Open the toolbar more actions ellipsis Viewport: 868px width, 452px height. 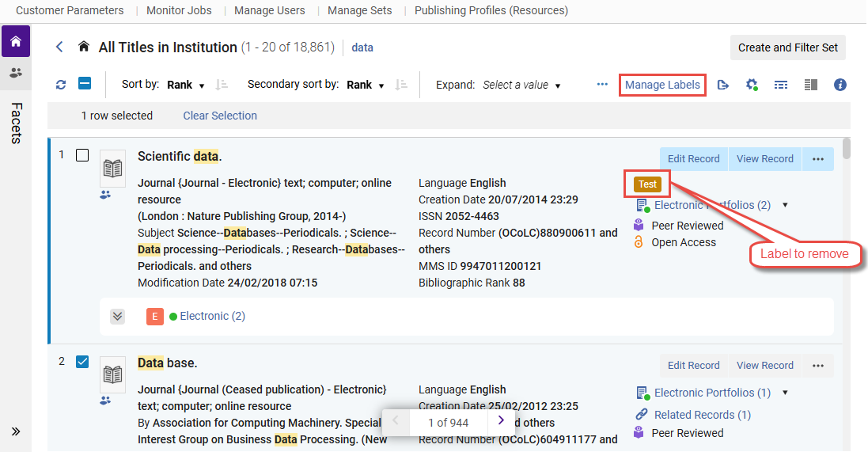[602, 84]
